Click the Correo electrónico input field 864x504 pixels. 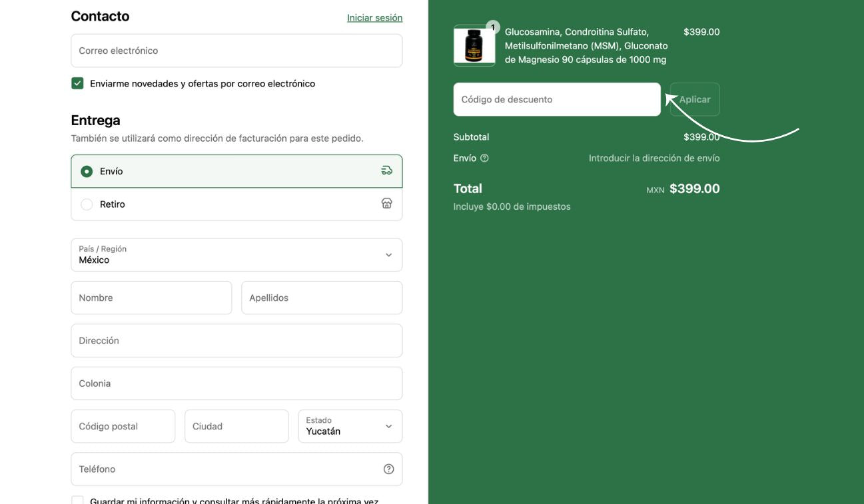236,51
